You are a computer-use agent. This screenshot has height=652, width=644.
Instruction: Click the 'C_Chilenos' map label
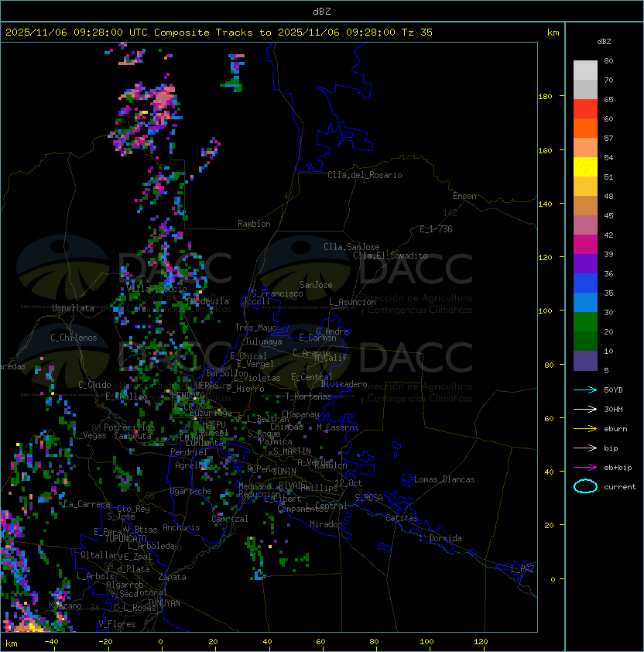[x=74, y=338]
